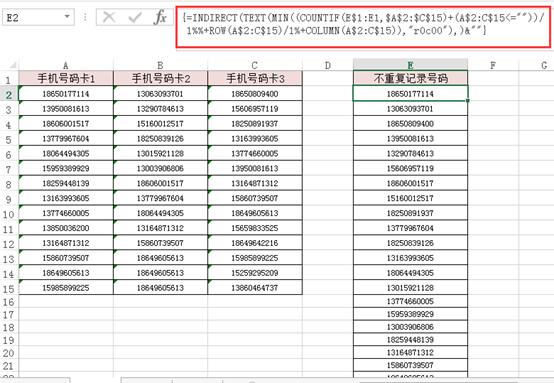Screen dimensions: 554x383
Task: Click the 不重复记录号码 header cell
Action: (x=410, y=78)
